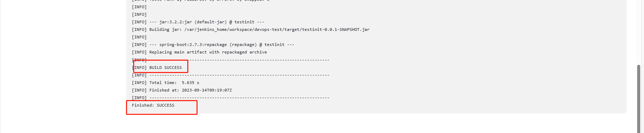Screen dimensions: 644x133
Task: Click the 'Total time: 5.635 s' line
Action: coord(165,83)
